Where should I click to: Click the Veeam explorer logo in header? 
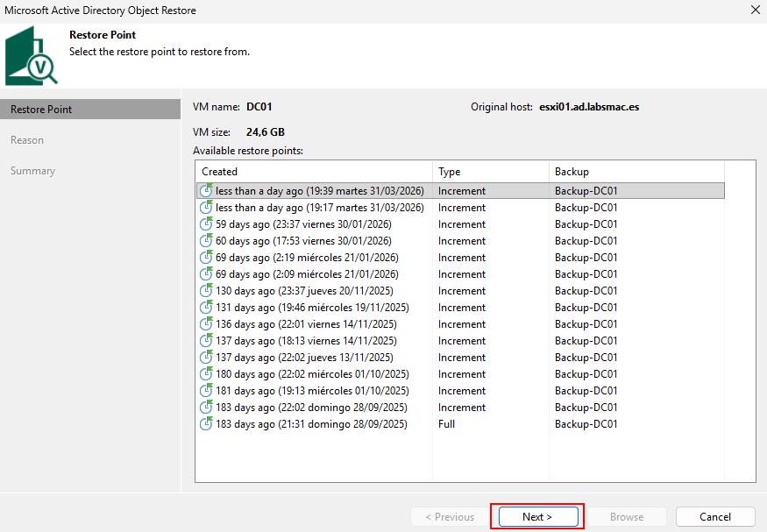tap(32, 56)
